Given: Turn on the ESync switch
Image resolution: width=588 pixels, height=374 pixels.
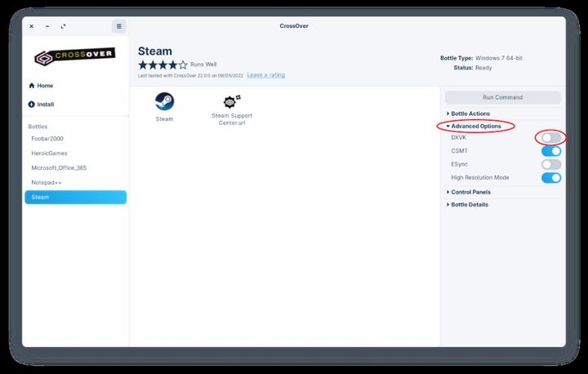Looking at the screenshot, I should click(x=551, y=164).
